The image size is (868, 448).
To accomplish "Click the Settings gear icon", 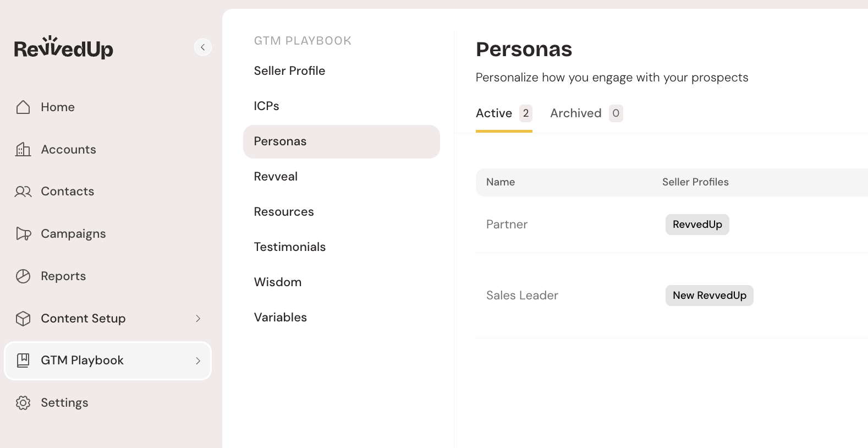I will [x=23, y=403].
